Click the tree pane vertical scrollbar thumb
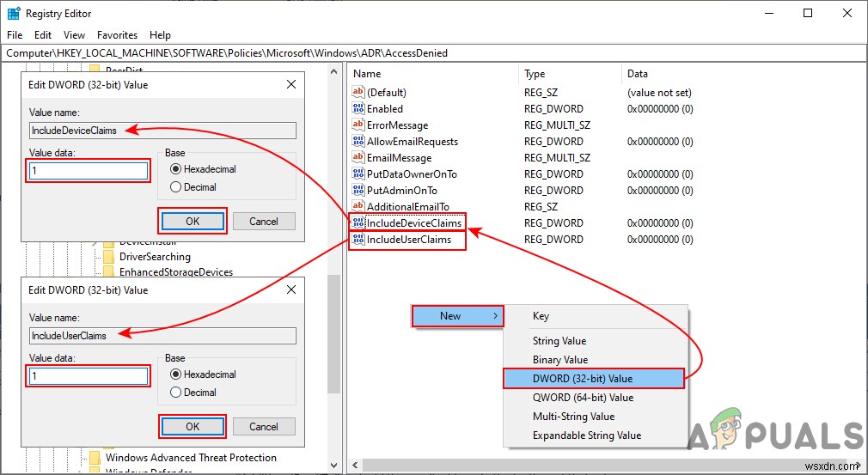This screenshot has height=475, width=868. [x=333, y=333]
